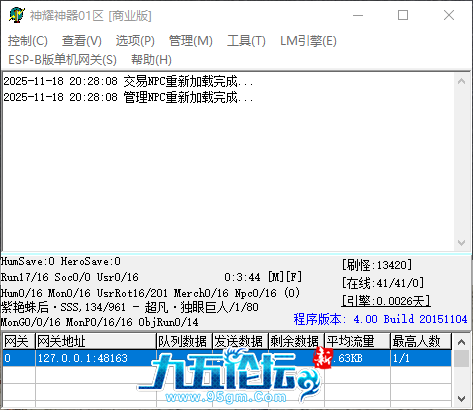Open the LM引擎(E) menu
This screenshot has height=410, width=473.
[x=308, y=41]
